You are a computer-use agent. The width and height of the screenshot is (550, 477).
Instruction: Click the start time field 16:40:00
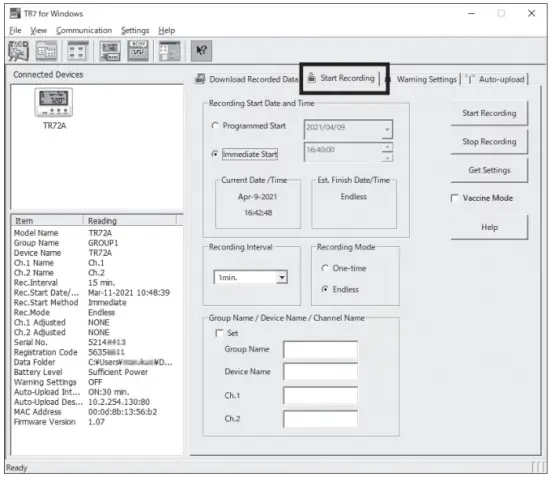[x=343, y=152]
